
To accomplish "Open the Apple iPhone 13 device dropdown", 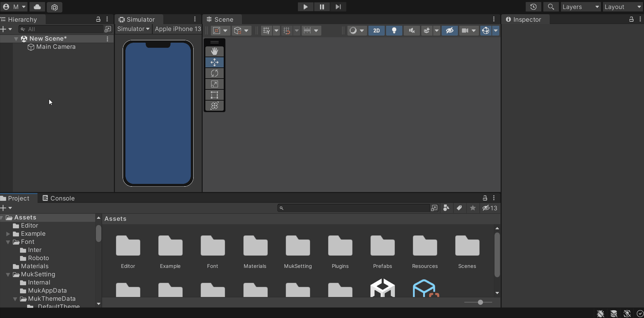I will 178,29.
